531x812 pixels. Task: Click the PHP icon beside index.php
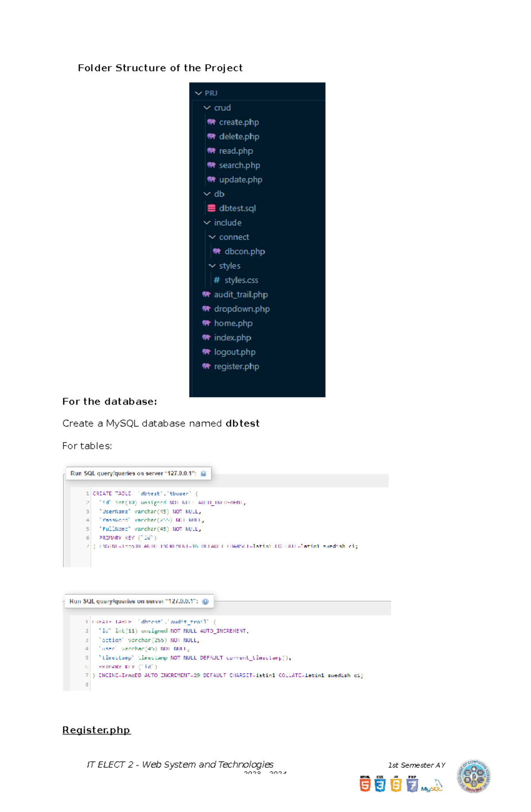[x=206, y=338]
